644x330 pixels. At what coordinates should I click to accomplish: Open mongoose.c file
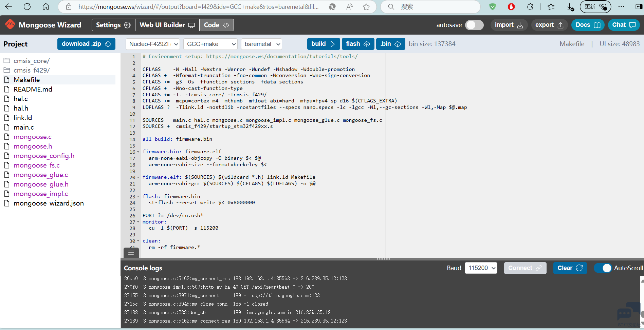point(32,137)
